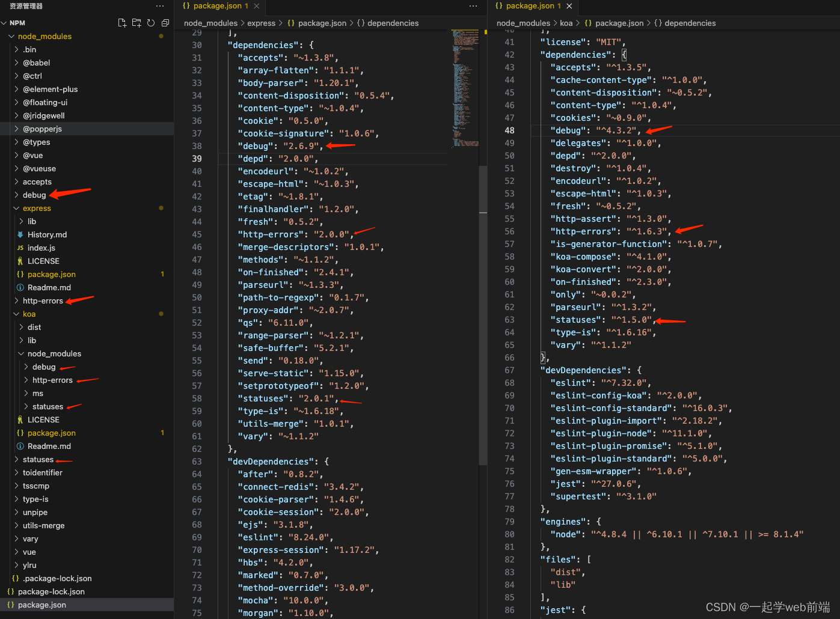Click 'node_modules' in the right breadcrumb

click(523, 23)
